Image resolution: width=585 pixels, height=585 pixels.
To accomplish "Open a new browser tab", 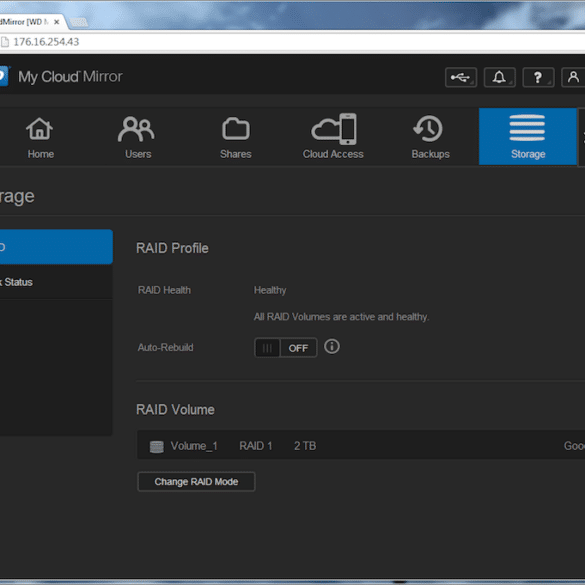I will (x=79, y=22).
